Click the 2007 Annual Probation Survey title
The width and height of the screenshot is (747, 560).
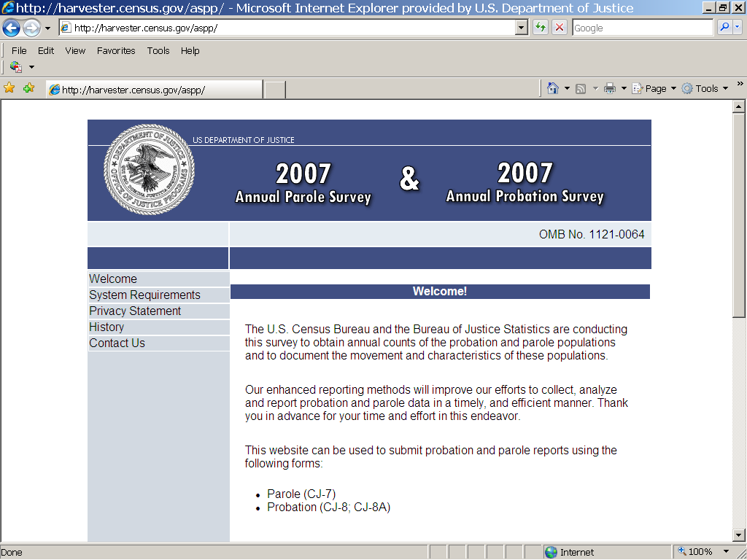525,183
